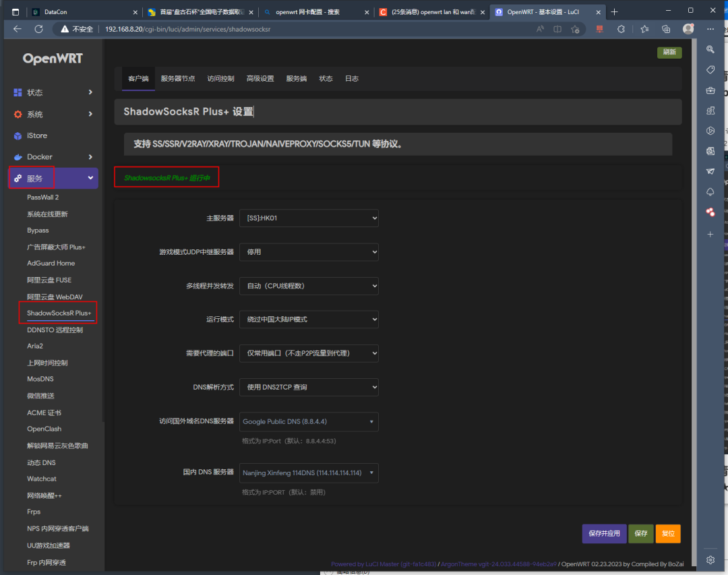Expand the 系统 menu in the left sidebar

(53, 114)
